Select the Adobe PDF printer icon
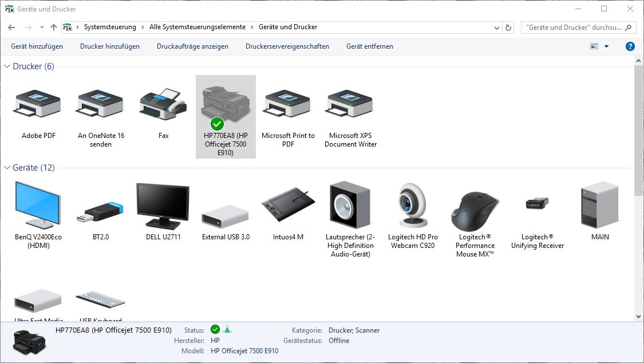 (38, 104)
